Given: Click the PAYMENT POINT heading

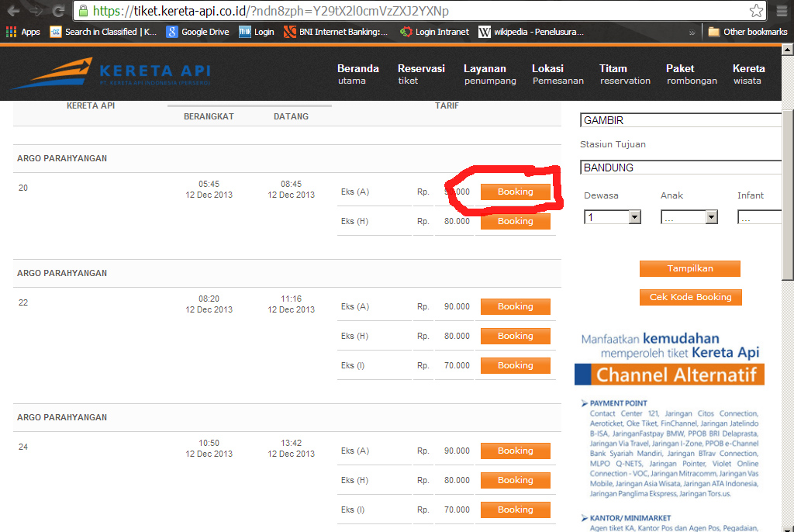Looking at the screenshot, I should coord(618,403).
